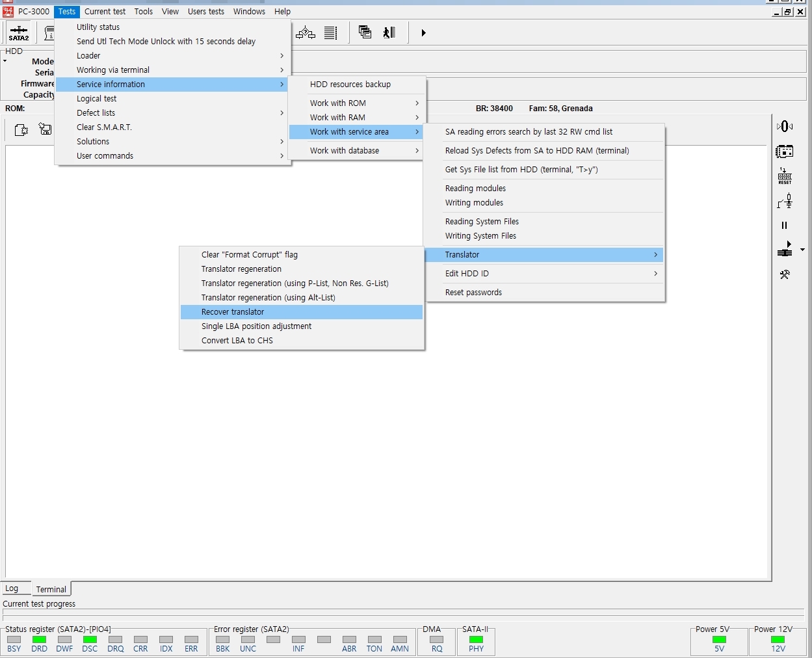Viewport: 812px width, 658px height.
Task: Open the Help menu
Action: click(282, 11)
